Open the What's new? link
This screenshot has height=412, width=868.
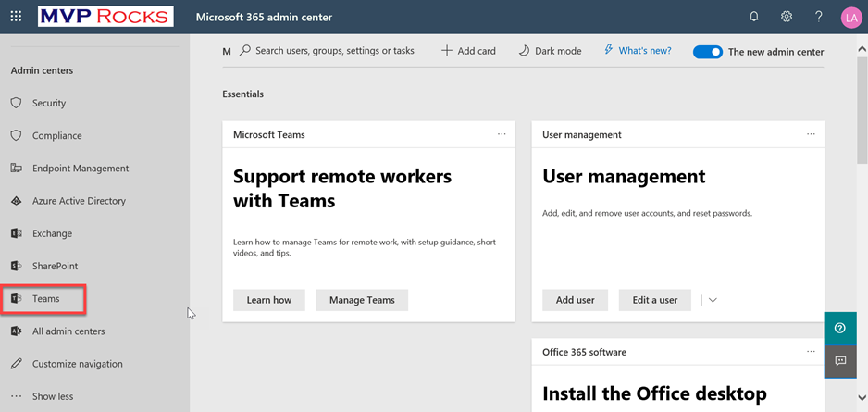tap(645, 50)
